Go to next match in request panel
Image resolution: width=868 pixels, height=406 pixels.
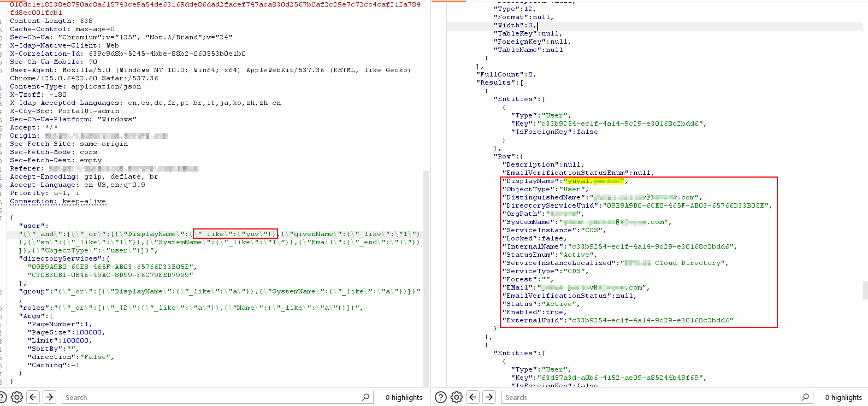coord(50,397)
